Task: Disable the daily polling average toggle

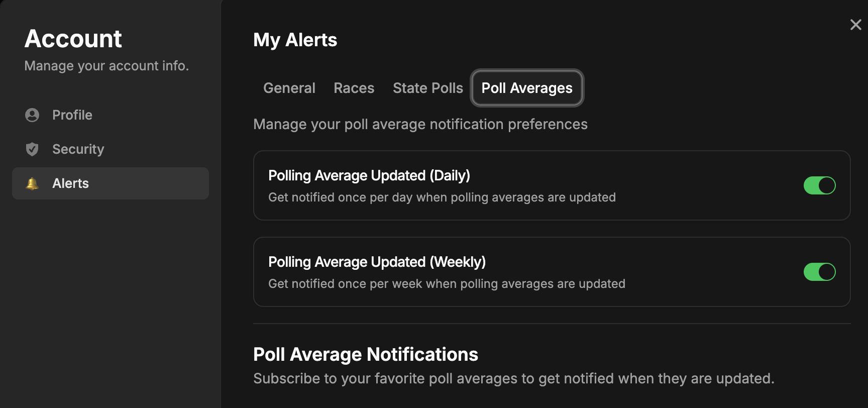Action: (819, 185)
